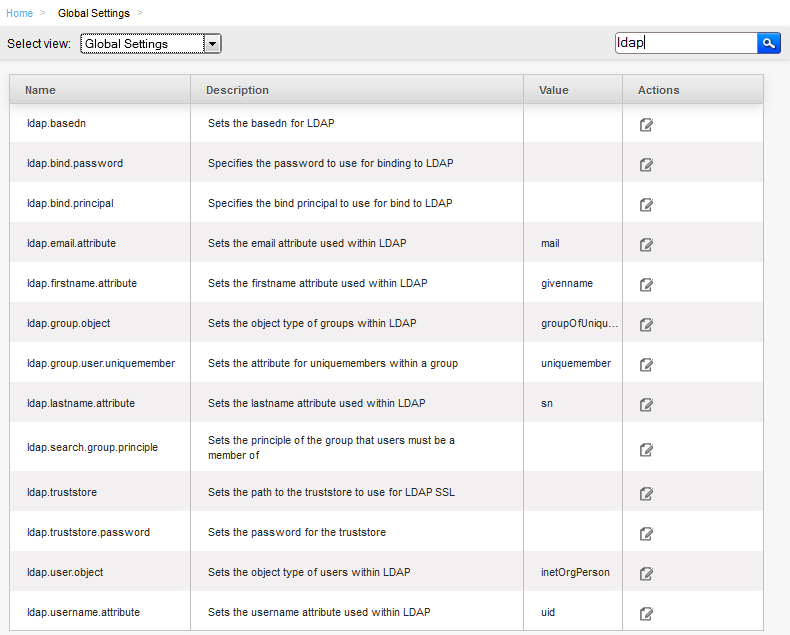Edit the ldap.bind.principal value
Screen dimensions: 790x635
[646, 205]
